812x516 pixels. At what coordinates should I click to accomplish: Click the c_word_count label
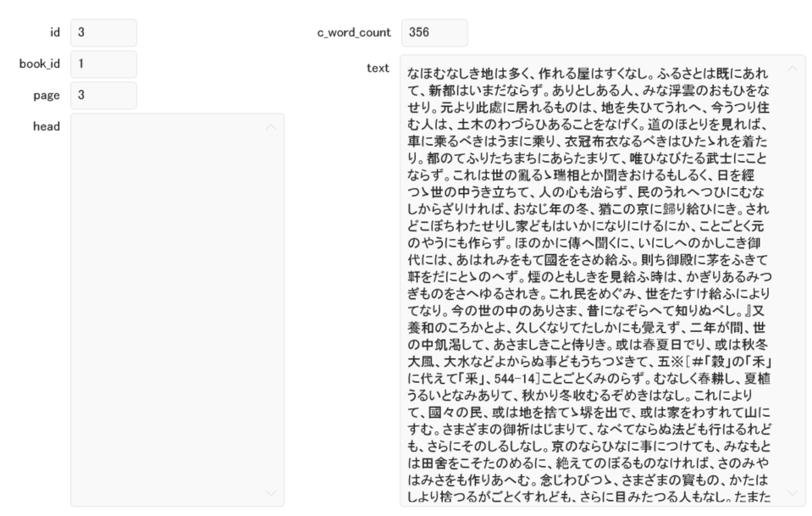[354, 33]
